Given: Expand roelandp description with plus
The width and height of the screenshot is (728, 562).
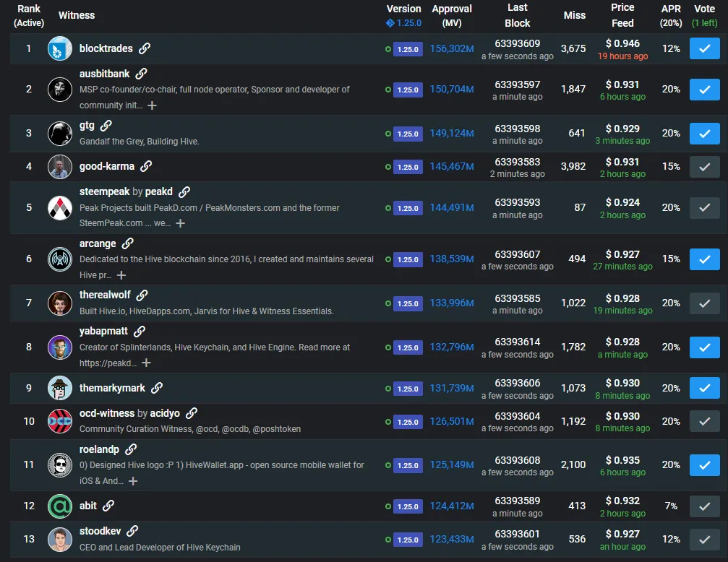Looking at the screenshot, I should pos(133,481).
